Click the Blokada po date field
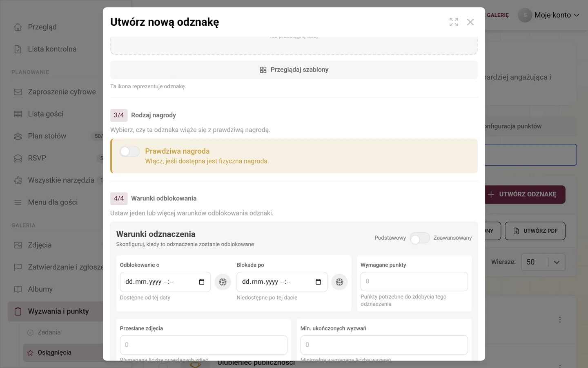The image size is (588, 368). (282, 282)
